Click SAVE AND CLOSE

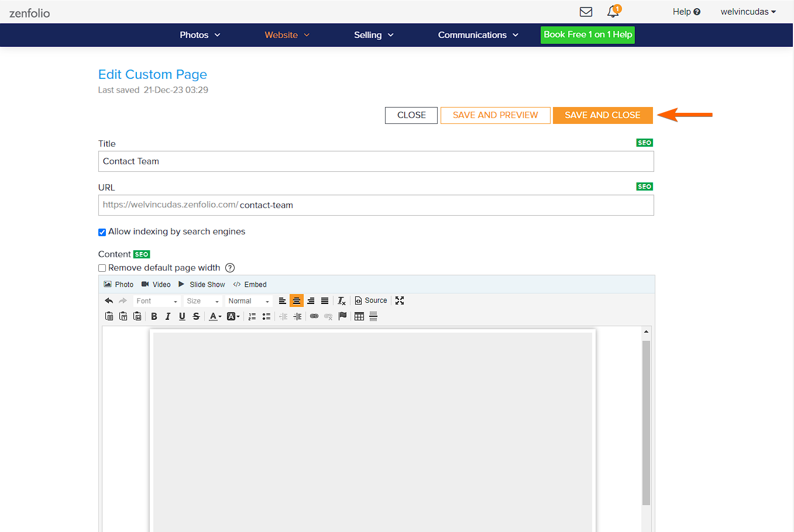(603, 115)
